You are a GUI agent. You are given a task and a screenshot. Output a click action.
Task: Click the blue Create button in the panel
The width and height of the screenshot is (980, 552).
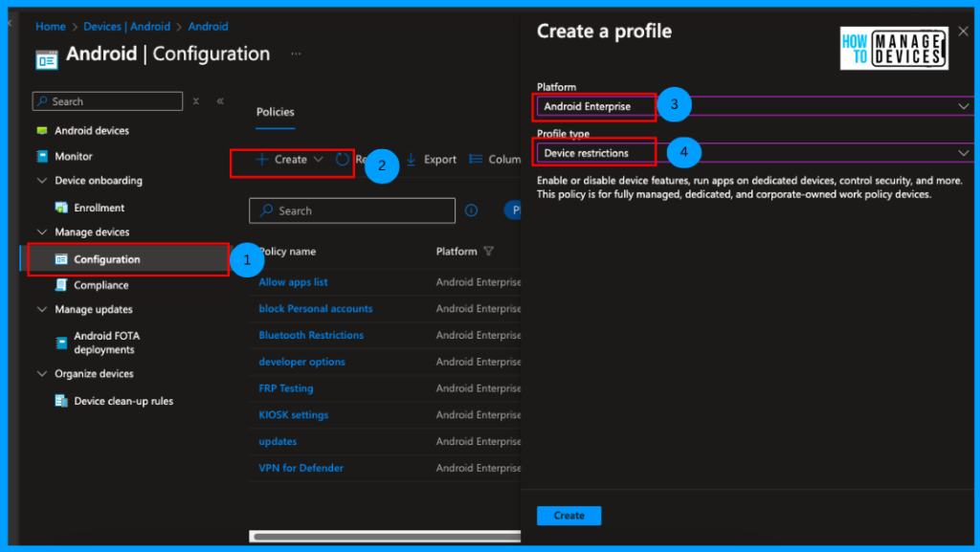click(568, 515)
